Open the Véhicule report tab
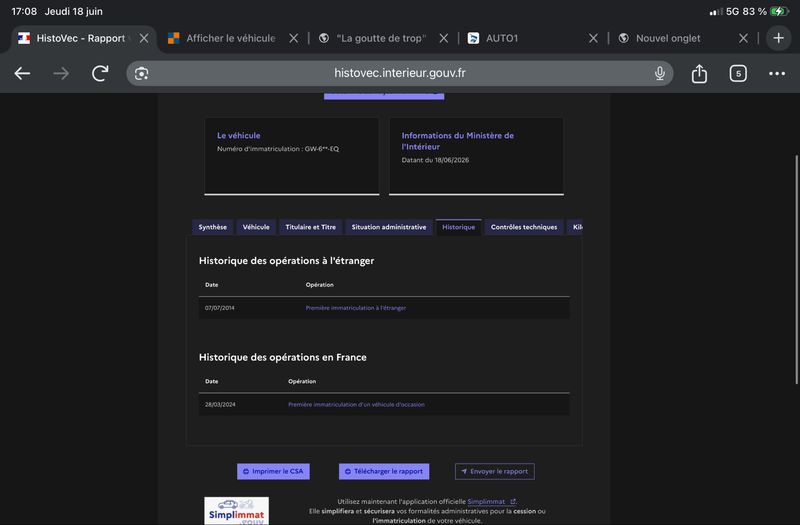Viewport: 800px width, 525px height. [x=256, y=228]
